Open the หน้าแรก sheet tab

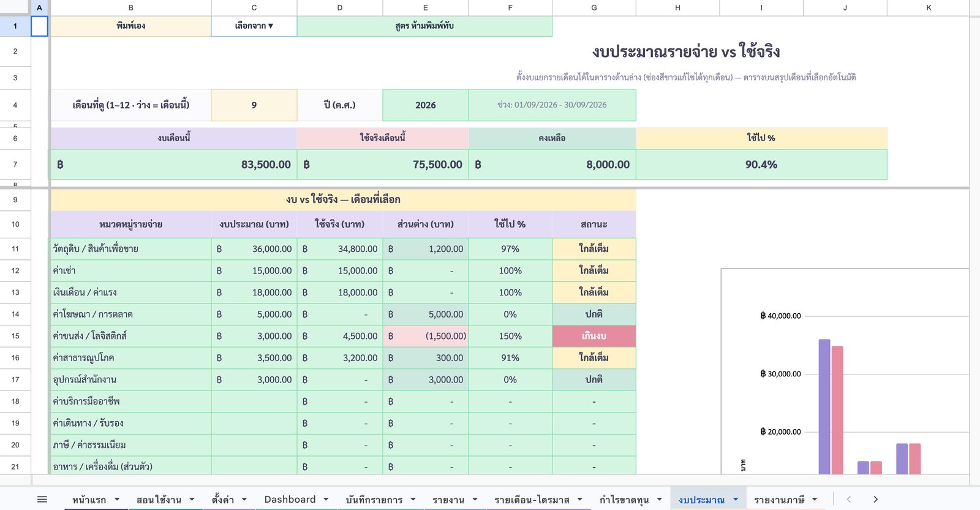point(89,500)
